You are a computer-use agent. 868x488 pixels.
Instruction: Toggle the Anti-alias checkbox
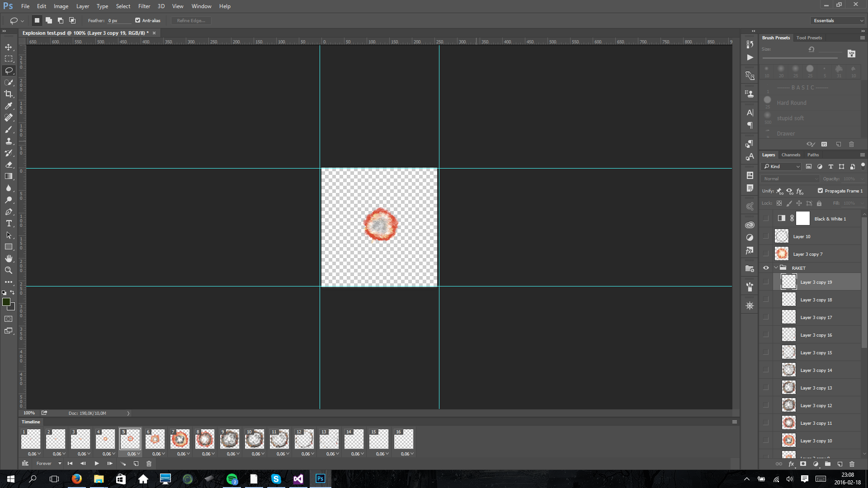coord(138,20)
